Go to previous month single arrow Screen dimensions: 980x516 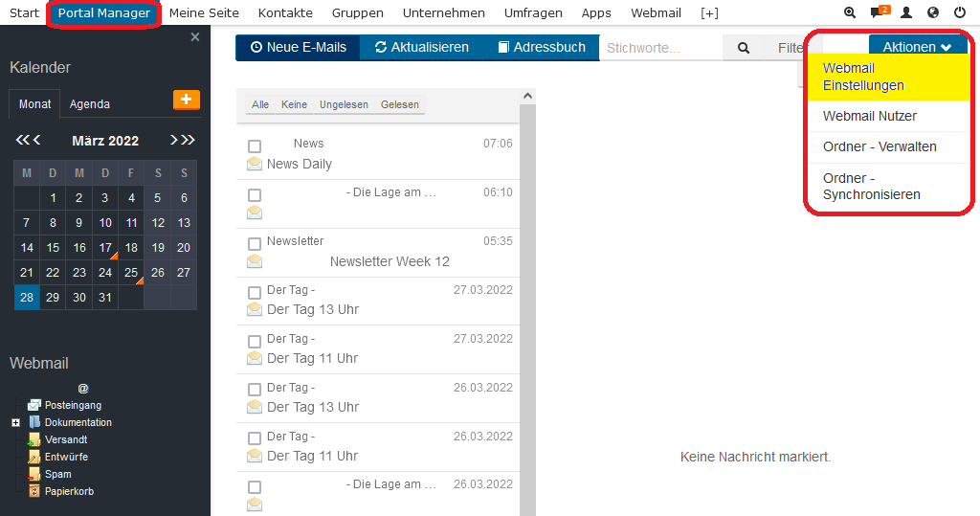37,140
